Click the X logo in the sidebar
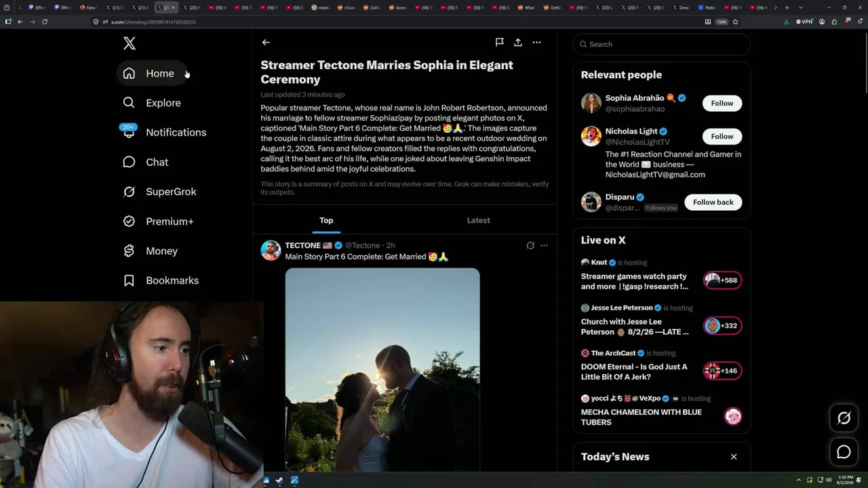This screenshot has width=868, height=488. point(130,44)
